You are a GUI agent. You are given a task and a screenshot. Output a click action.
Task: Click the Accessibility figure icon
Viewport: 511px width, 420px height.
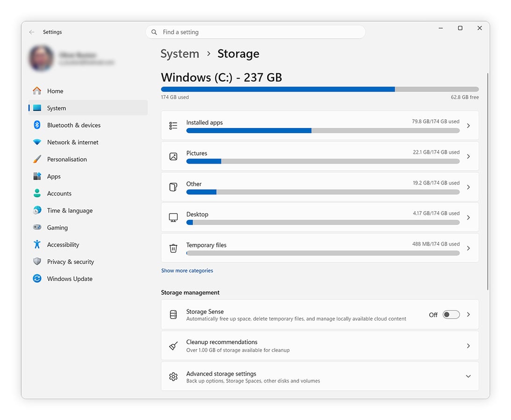[37, 244]
